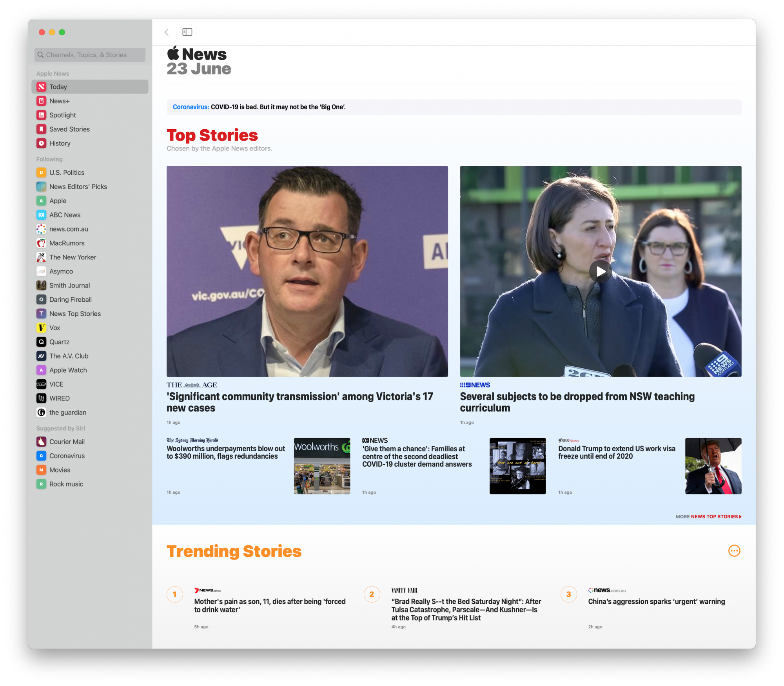The height and width of the screenshot is (686, 784).
Task: Open the Vox channel
Action: 54,328
